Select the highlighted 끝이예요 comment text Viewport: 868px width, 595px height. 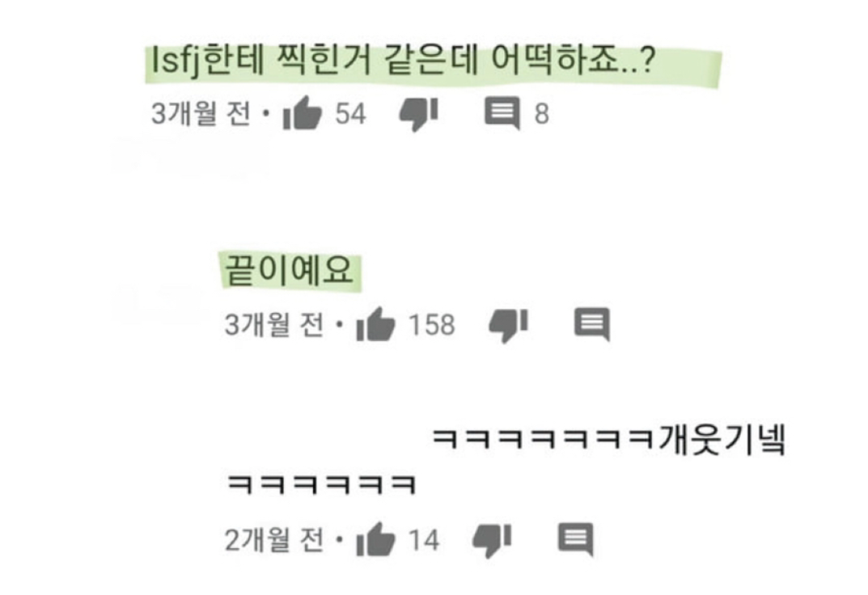[x=289, y=270]
